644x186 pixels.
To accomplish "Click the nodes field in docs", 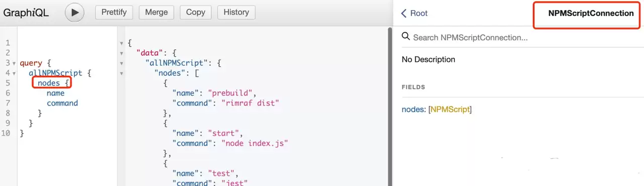I will click(413, 109).
